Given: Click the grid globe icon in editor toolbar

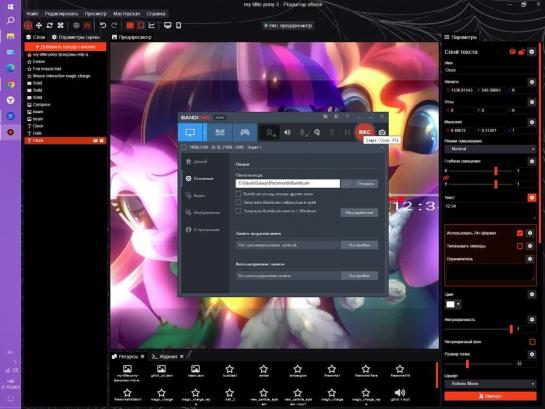Looking at the screenshot, I should point(76,25).
